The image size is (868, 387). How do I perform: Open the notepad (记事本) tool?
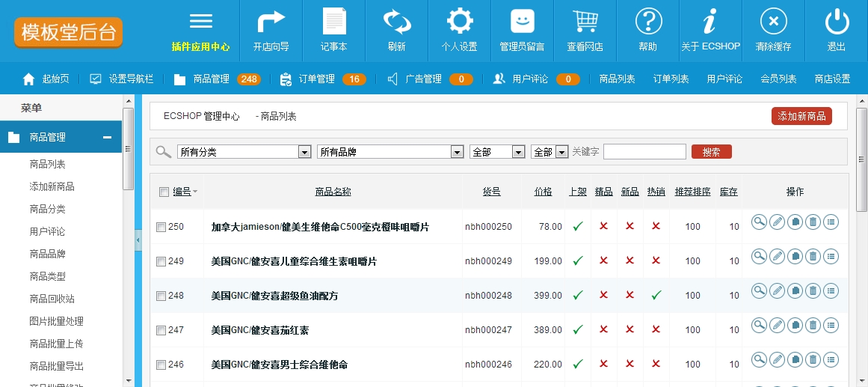coord(334,22)
